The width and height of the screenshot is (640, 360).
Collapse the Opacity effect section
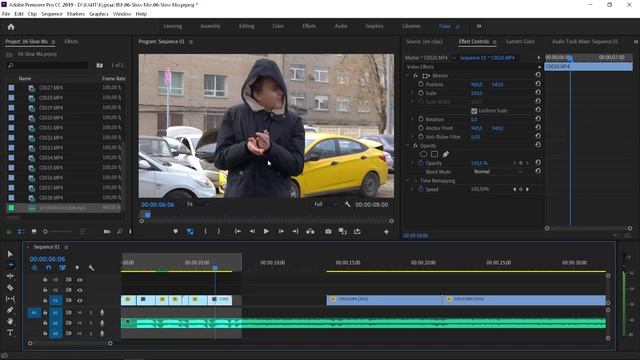(x=407, y=145)
